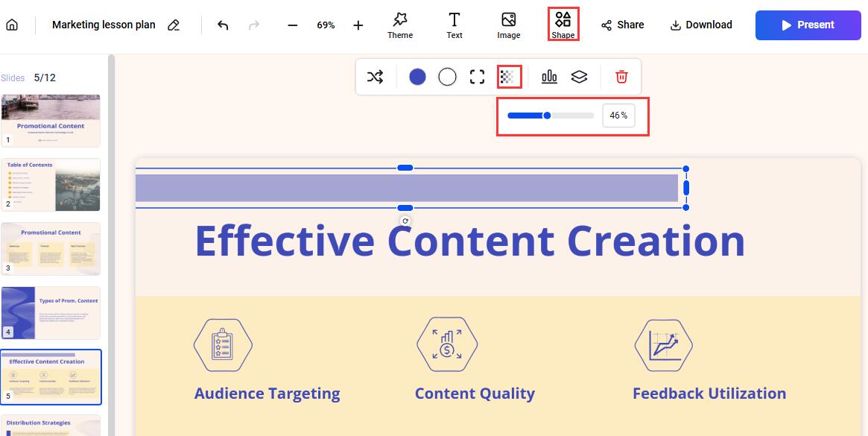Viewport: 868px width, 436px height.
Task: Click the shuffle shape icon
Action: pyautogui.click(x=375, y=77)
